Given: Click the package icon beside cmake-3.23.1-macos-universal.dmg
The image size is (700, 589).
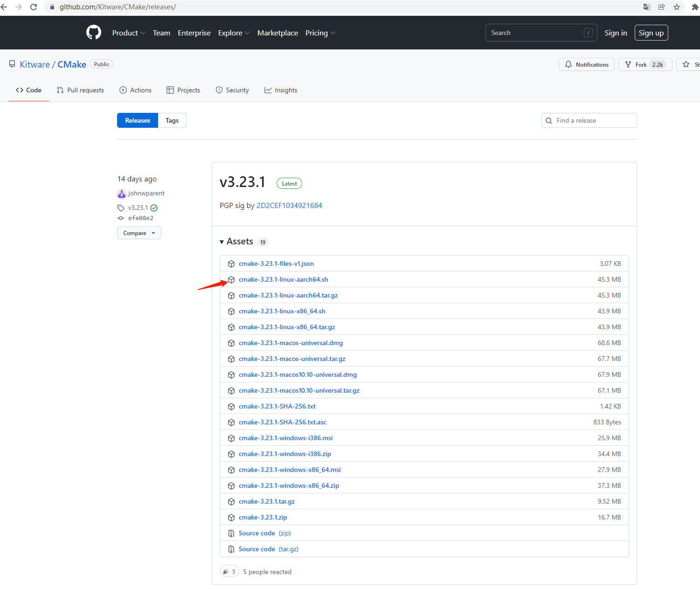Looking at the screenshot, I should pos(231,343).
